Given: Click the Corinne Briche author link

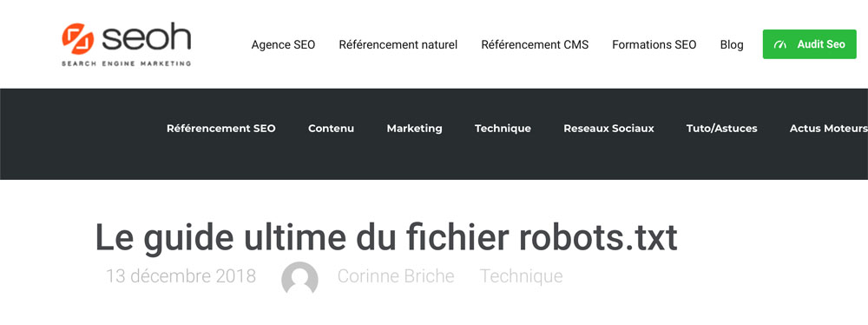Looking at the screenshot, I should tap(395, 276).
